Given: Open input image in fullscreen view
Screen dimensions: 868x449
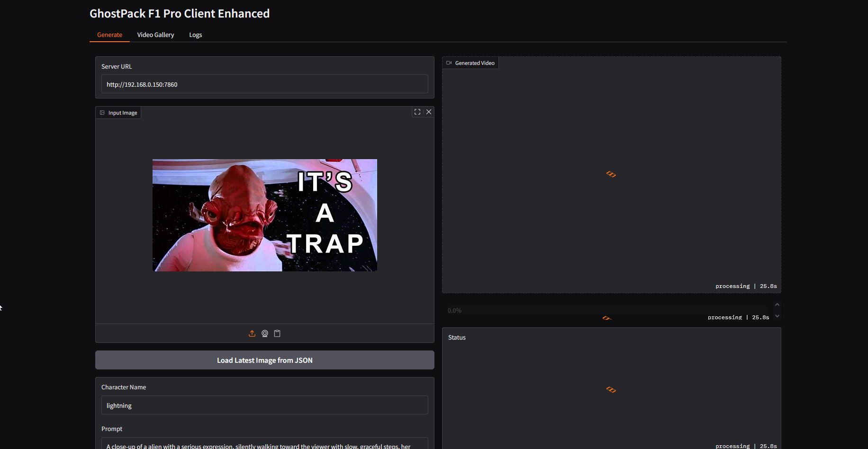Looking at the screenshot, I should (417, 112).
